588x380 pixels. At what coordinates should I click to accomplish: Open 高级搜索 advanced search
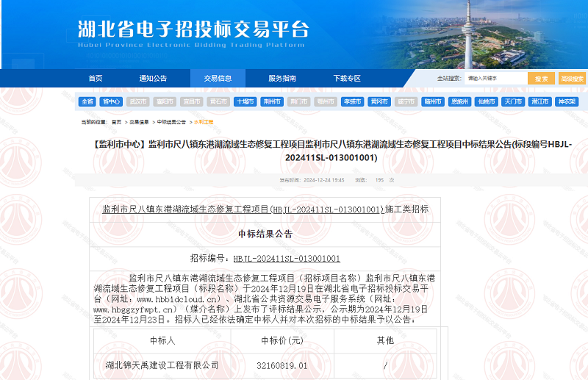pos(572,79)
